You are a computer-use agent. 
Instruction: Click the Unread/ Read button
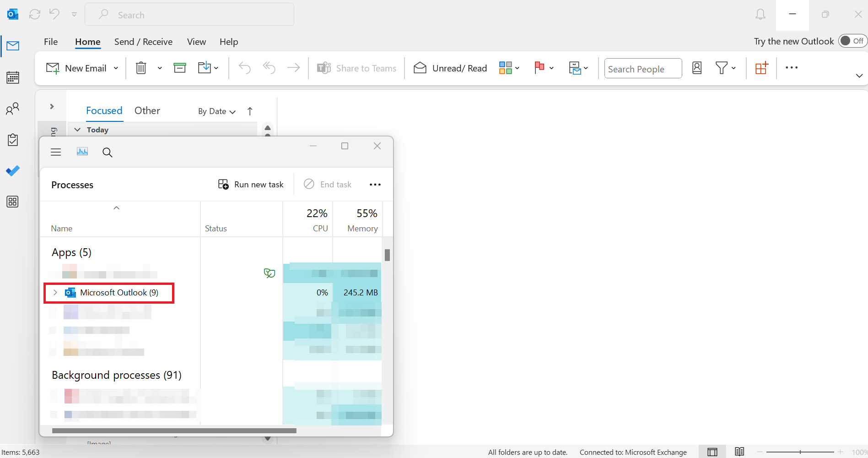[450, 68]
